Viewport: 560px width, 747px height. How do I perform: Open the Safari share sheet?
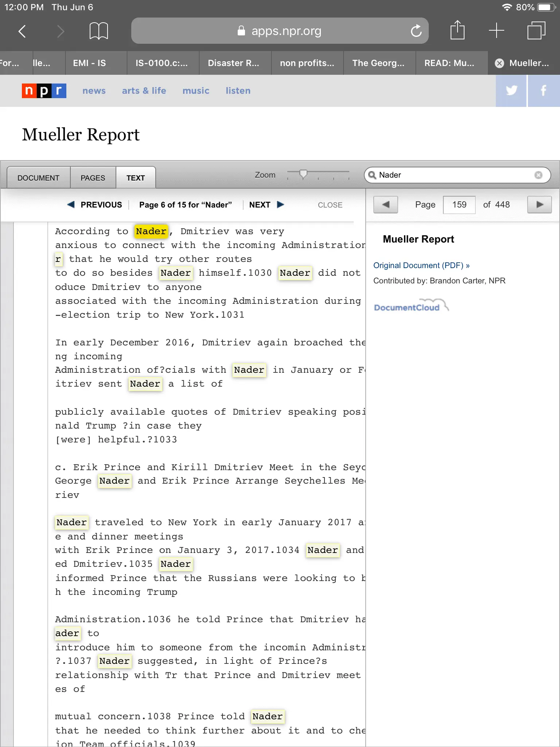tap(457, 30)
